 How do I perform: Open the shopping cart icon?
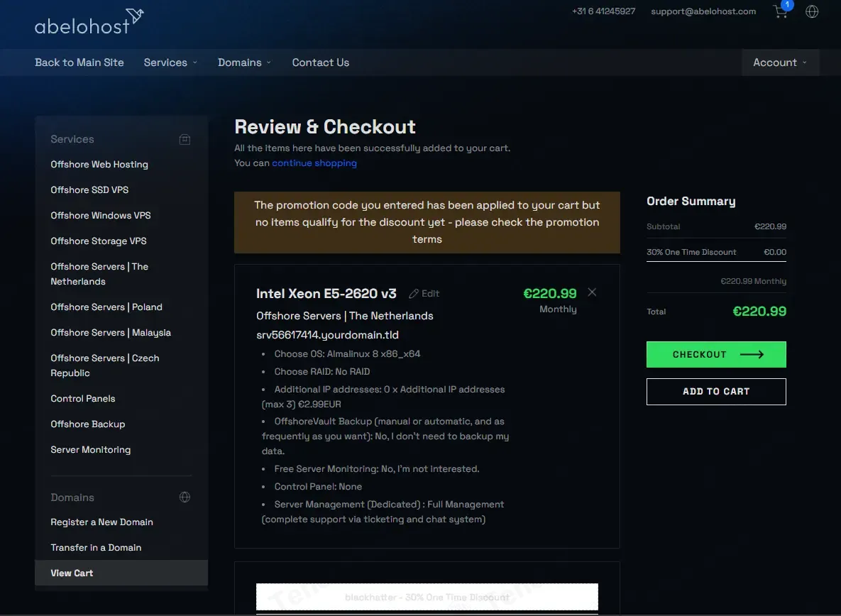[x=781, y=11]
